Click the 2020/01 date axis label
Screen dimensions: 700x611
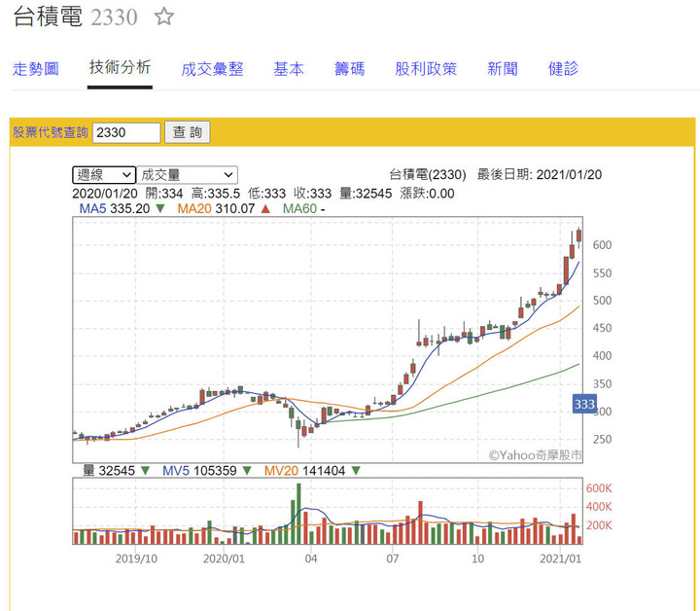(x=224, y=558)
